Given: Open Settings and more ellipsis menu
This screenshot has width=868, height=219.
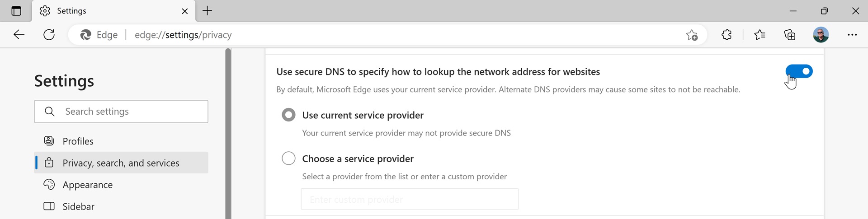Looking at the screenshot, I should (852, 35).
